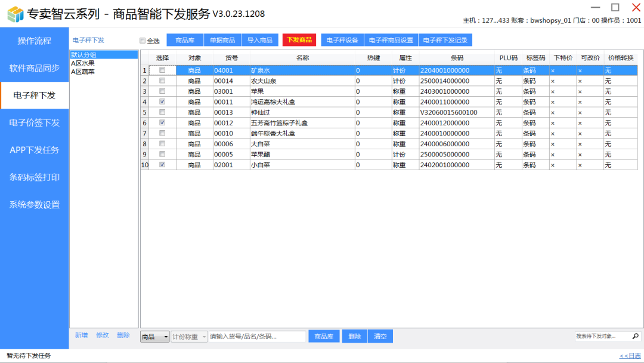
Task: Focus the 货号/品名/条码 input field
Action: (256, 337)
